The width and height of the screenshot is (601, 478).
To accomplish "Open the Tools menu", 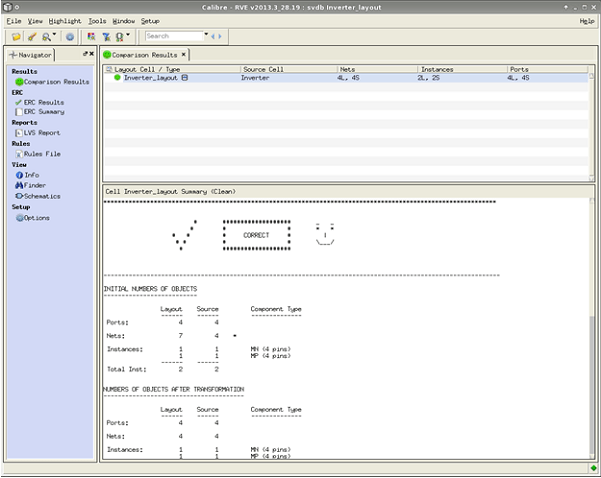I will pyautogui.click(x=97, y=20).
